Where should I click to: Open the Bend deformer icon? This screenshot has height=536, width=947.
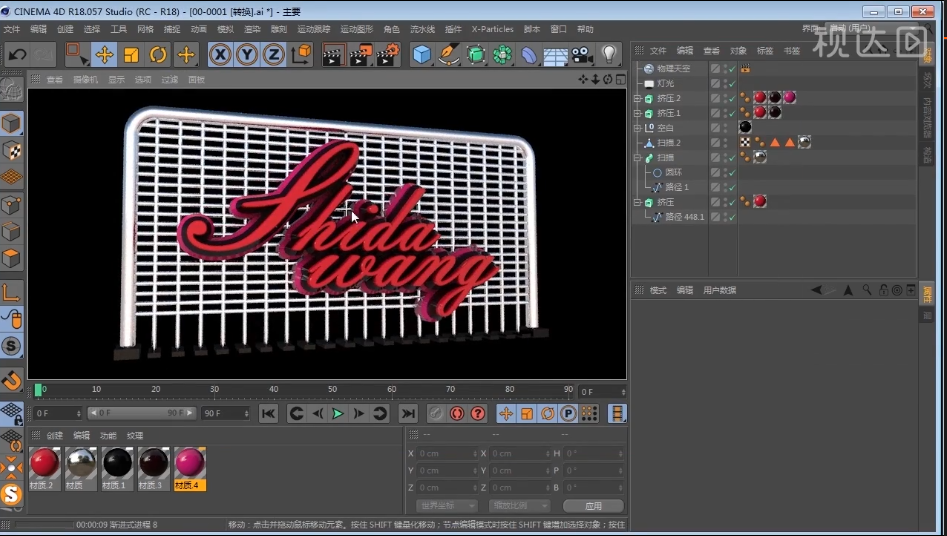coord(529,55)
